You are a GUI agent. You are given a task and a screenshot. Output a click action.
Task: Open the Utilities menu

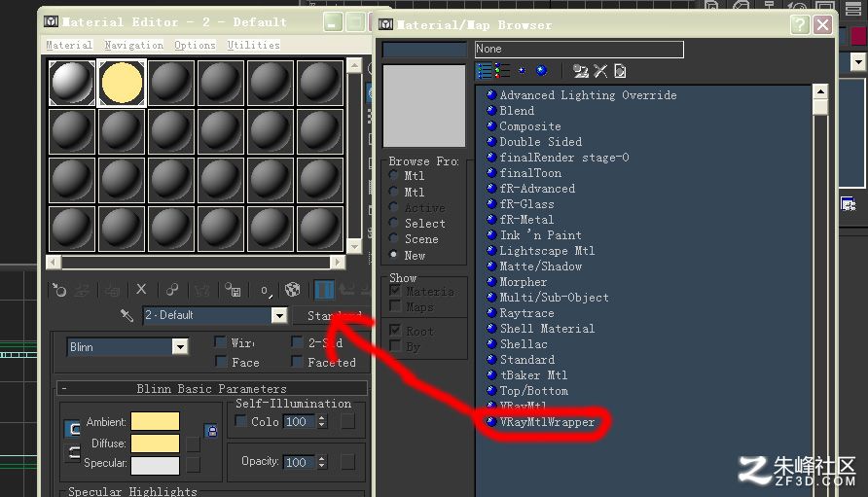click(254, 45)
